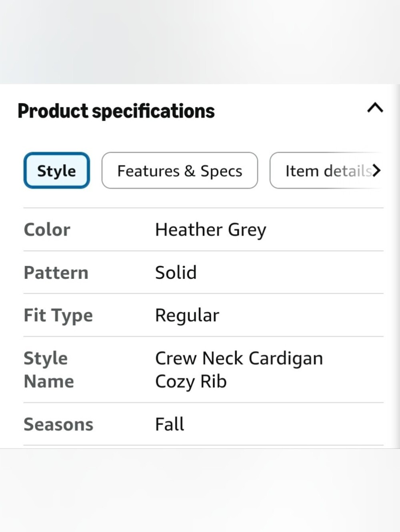Viewport: 400px width, 532px height.
Task: Click the Style Name attribute label
Action: [x=49, y=370]
